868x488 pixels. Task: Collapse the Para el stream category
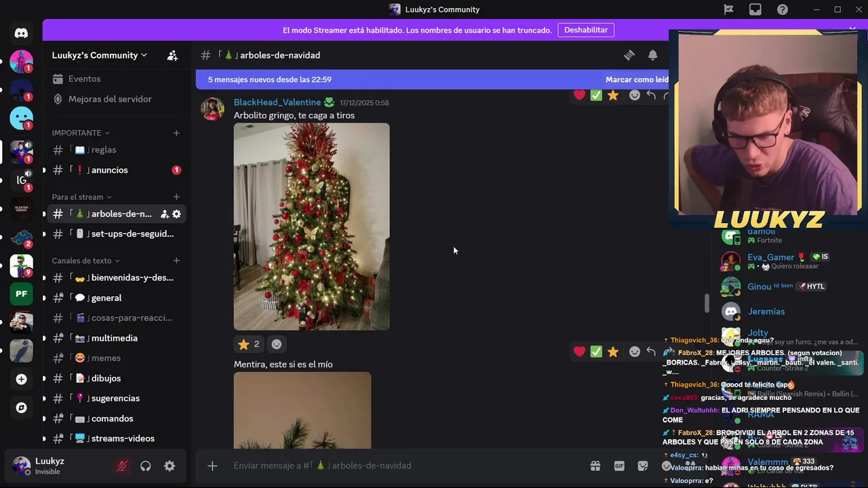click(82, 197)
